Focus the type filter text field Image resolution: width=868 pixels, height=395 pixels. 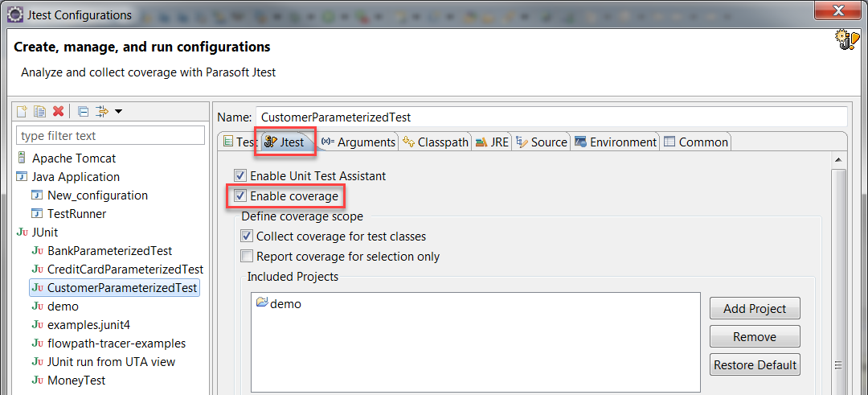click(x=111, y=136)
